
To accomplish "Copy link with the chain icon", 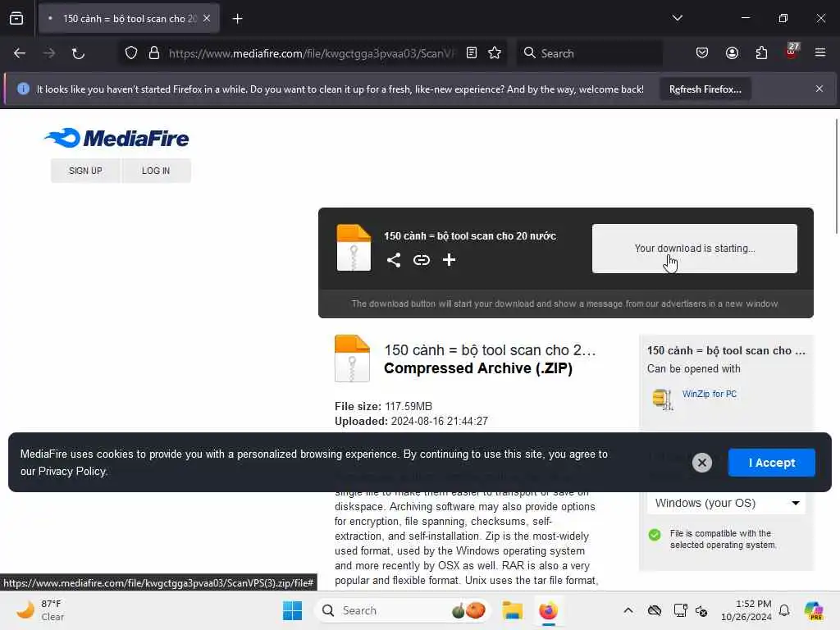I will pos(422,260).
